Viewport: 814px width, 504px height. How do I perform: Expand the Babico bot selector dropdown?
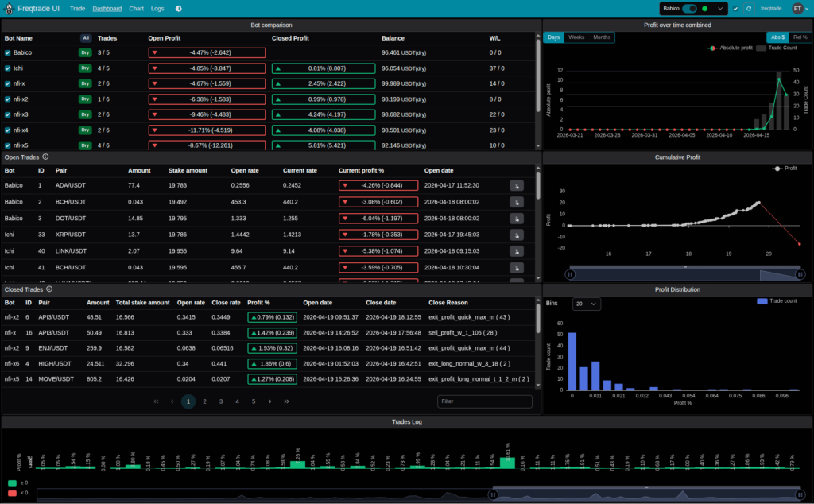pos(720,9)
